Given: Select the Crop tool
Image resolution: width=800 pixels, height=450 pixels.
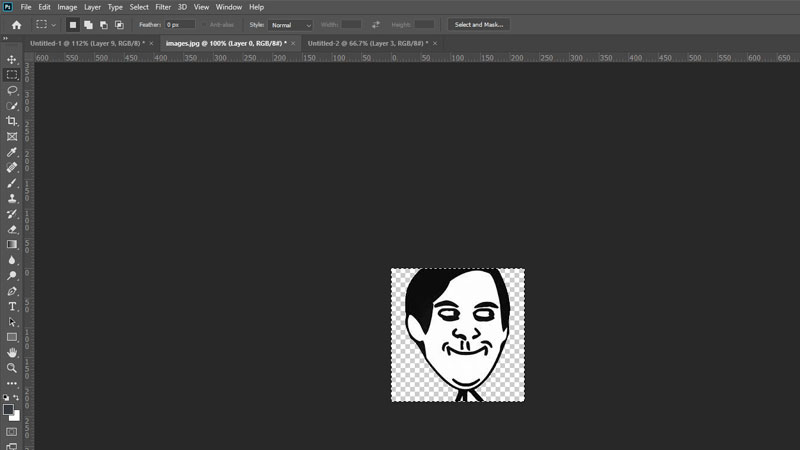Looking at the screenshot, I should (x=12, y=121).
